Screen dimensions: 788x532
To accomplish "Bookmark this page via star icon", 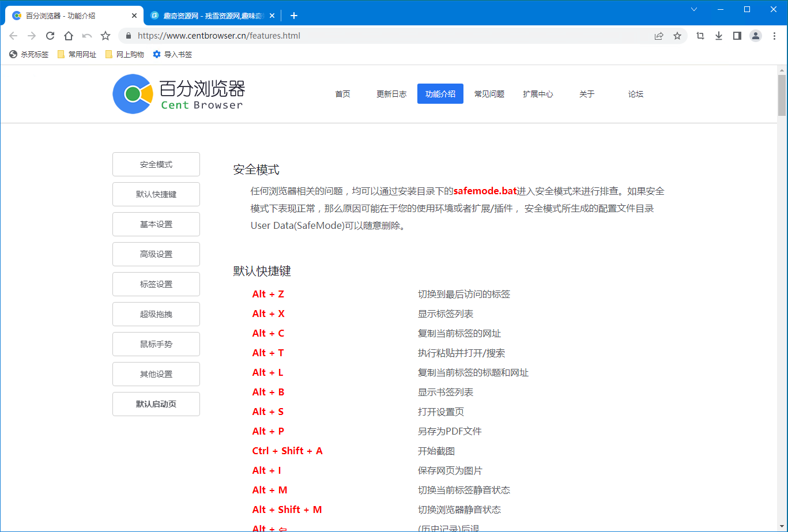I will click(677, 35).
